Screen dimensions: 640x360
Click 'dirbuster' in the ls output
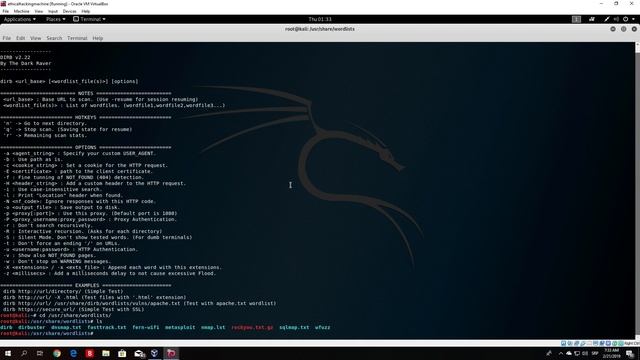31,327
